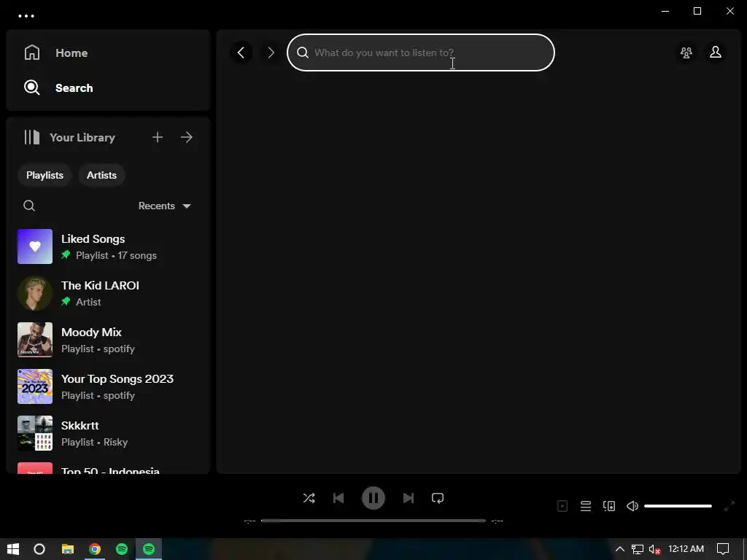
Task: Click the song progress bar
Action: (373, 521)
